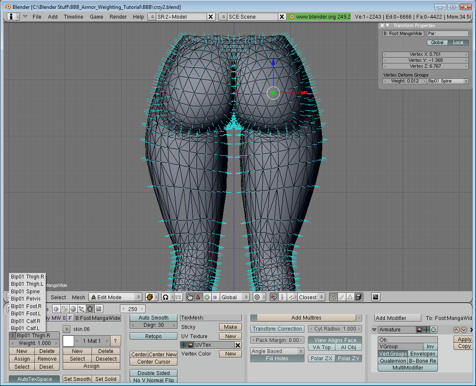Click Remove in vertex group panel
Screen dimensions: 476x386
[47, 359]
